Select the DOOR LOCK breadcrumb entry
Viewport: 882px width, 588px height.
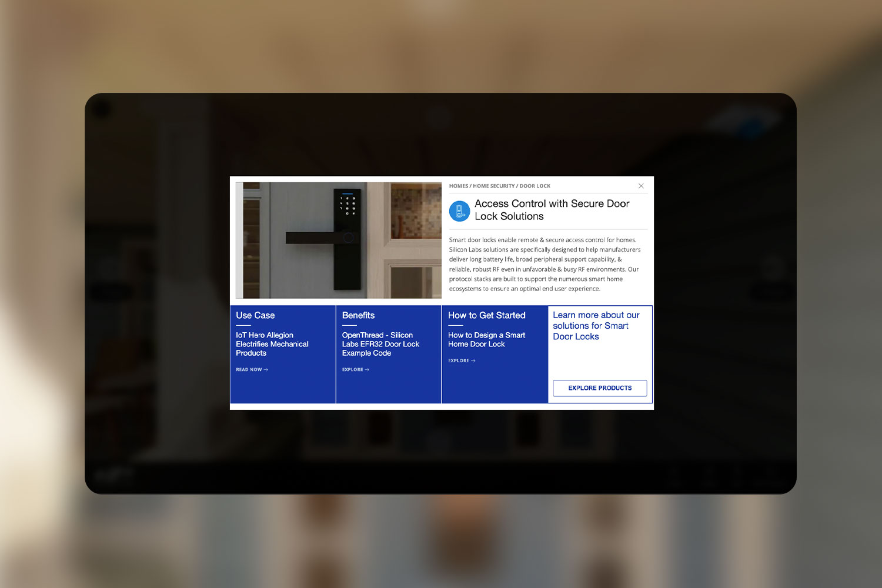tap(535, 186)
